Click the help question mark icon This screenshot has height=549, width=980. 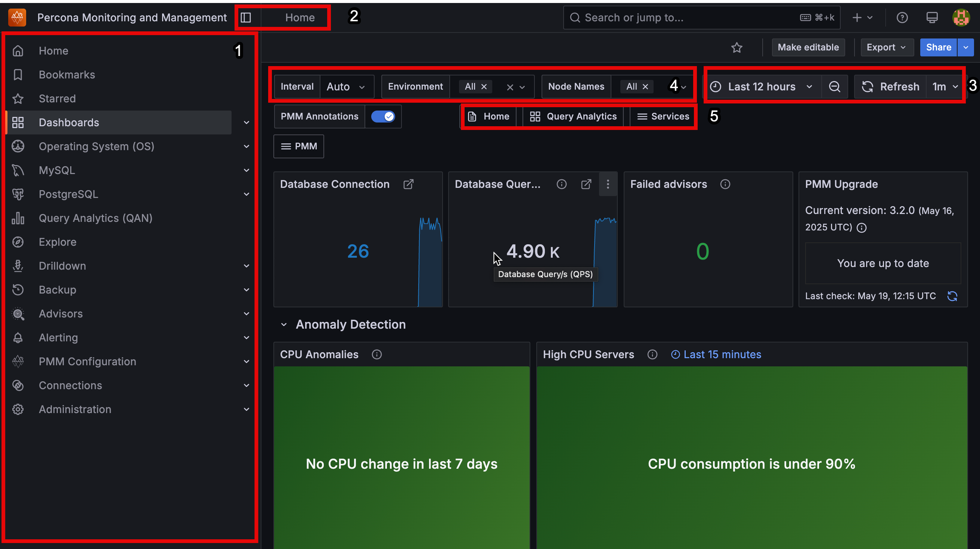click(x=902, y=18)
